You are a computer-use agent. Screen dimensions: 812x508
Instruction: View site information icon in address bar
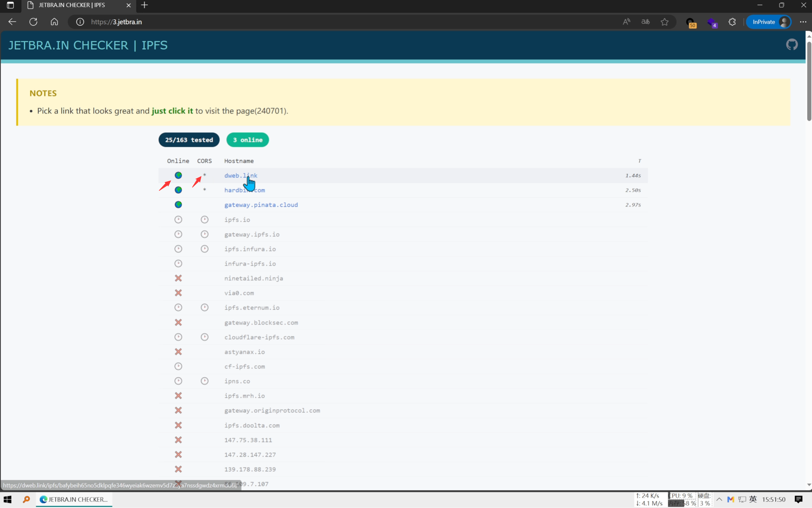coord(80,22)
